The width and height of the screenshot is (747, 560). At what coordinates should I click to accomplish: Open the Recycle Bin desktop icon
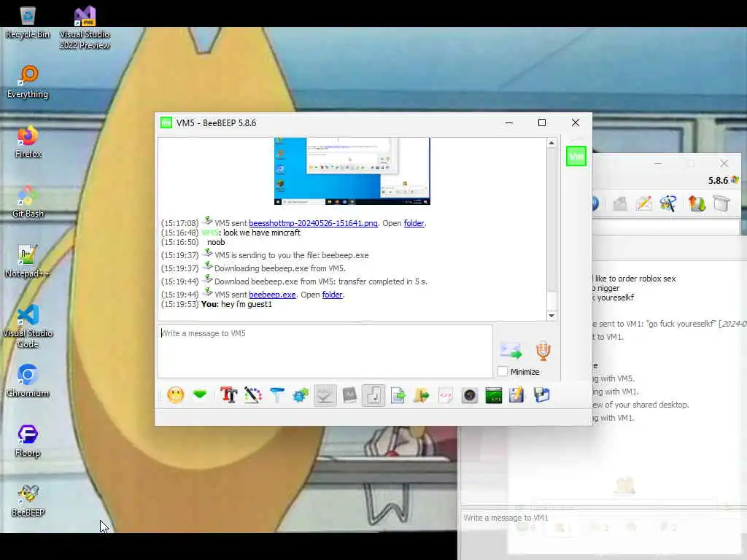(x=28, y=22)
